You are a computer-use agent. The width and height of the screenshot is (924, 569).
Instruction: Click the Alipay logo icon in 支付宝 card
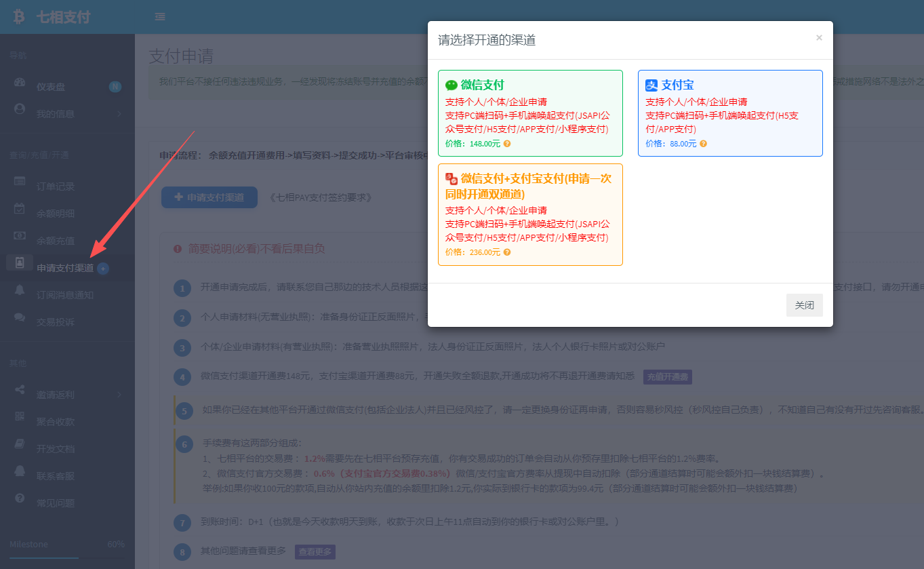[651, 85]
